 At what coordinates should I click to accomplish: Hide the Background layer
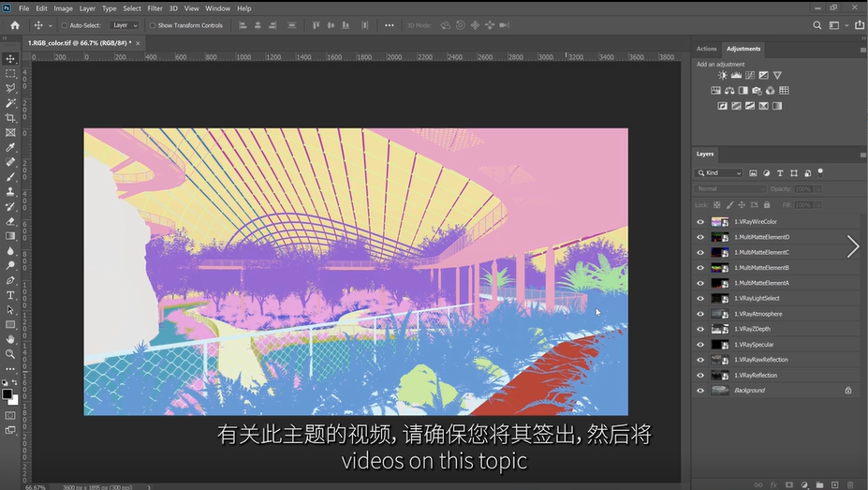700,391
